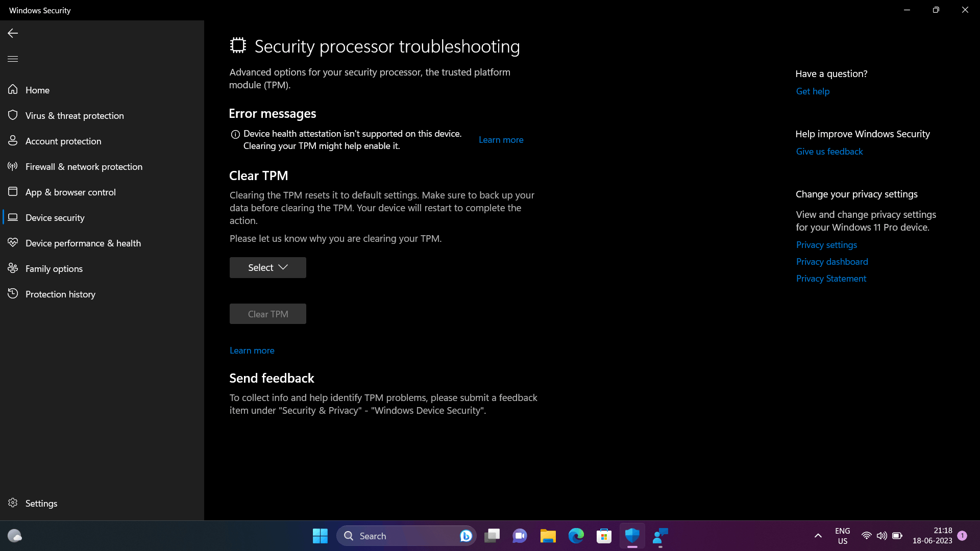
Task: Show hidden system tray icons chevron
Action: coord(818,536)
